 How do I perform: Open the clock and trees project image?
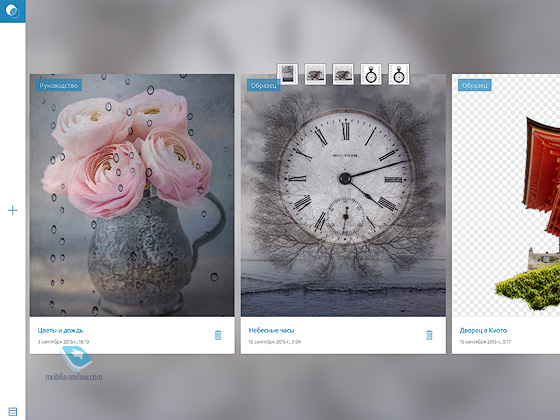[x=343, y=195]
